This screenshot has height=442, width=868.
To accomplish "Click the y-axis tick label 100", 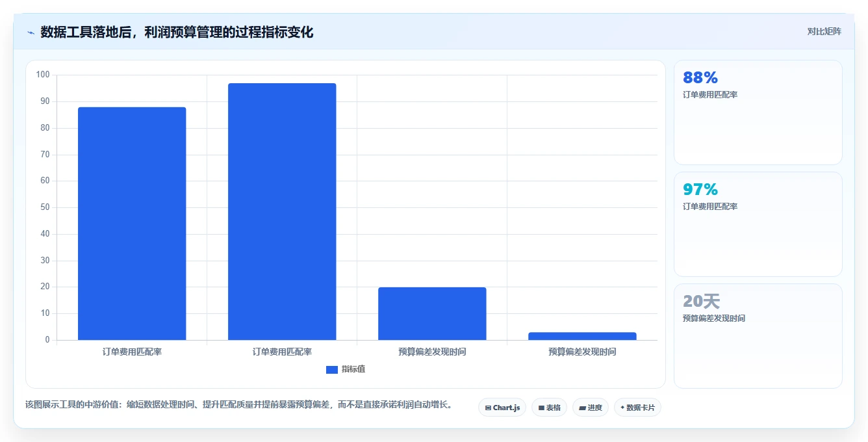I will click(x=43, y=75).
